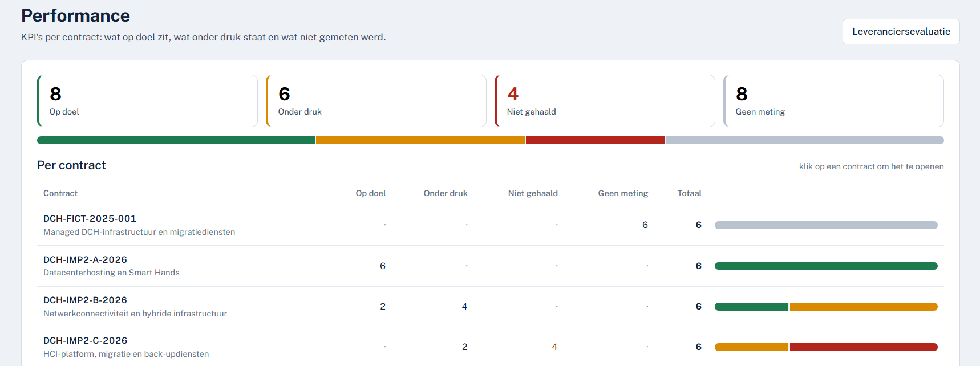Click 'Onder druk' value 2 for DCH-IMP2-C-2026
This screenshot has height=366, width=980.
[464, 347]
